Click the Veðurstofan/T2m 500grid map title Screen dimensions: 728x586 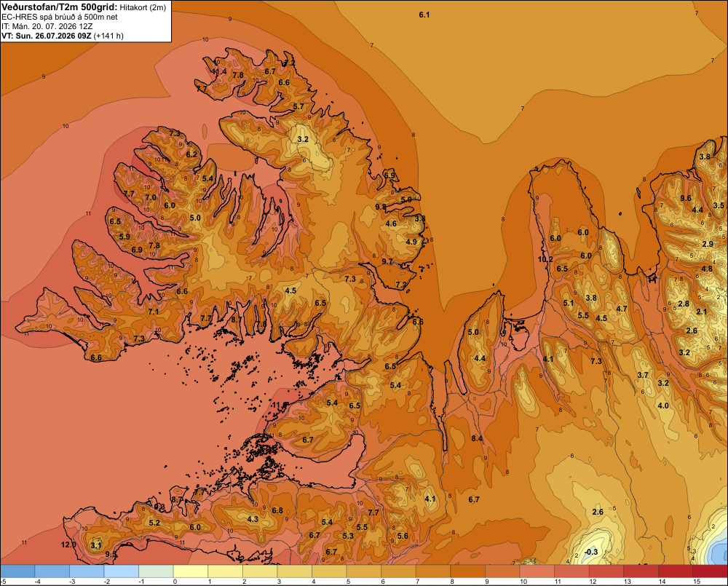point(60,7)
